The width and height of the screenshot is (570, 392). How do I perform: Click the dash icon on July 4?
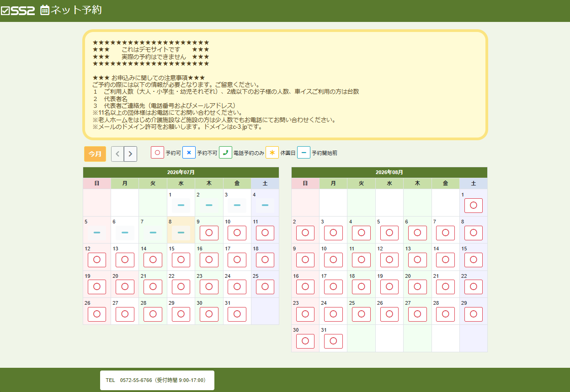[x=265, y=205]
